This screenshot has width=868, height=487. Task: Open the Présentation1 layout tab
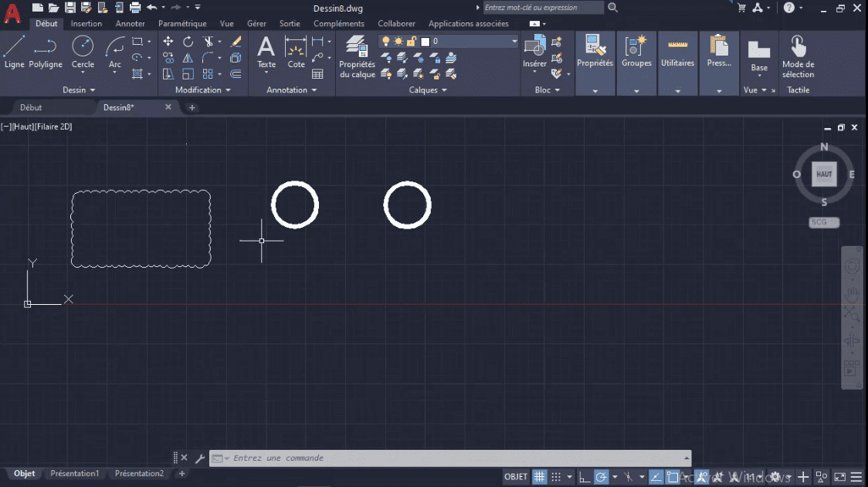pyautogui.click(x=74, y=473)
